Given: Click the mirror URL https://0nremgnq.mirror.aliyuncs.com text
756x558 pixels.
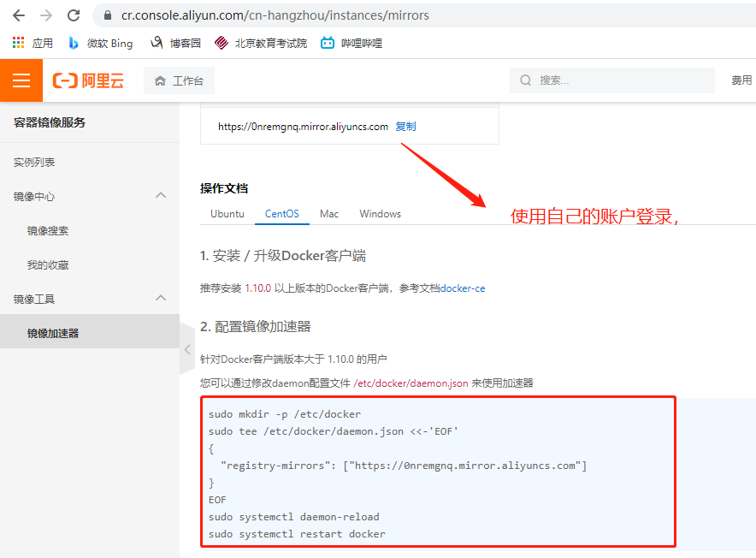Looking at the screenshot, I should click(x=303, y=127).
